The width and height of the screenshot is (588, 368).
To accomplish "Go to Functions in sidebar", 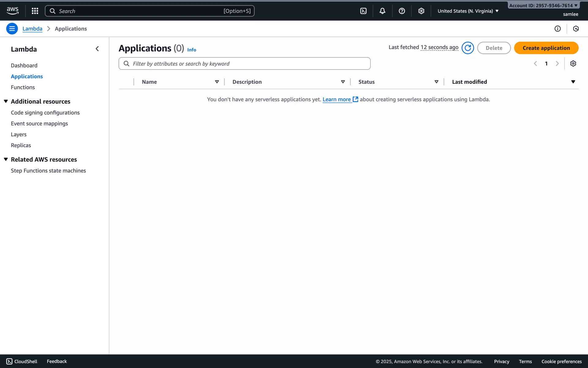I will click(23, 87).
